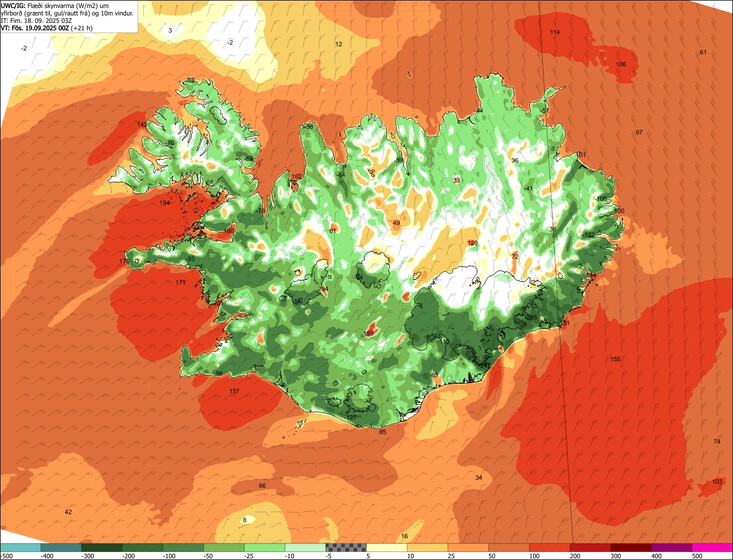Click the dark teal legend swatch between -400 and -300
The width and height of the screenshot is (733, 560).
61,547
